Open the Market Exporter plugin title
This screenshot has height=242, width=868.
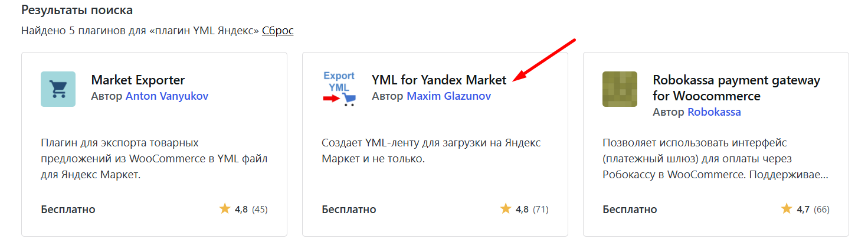(x=138, y=80)
